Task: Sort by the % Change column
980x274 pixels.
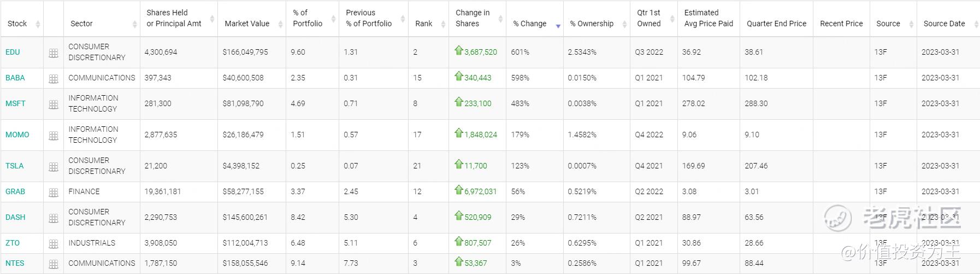Action: 530,24
